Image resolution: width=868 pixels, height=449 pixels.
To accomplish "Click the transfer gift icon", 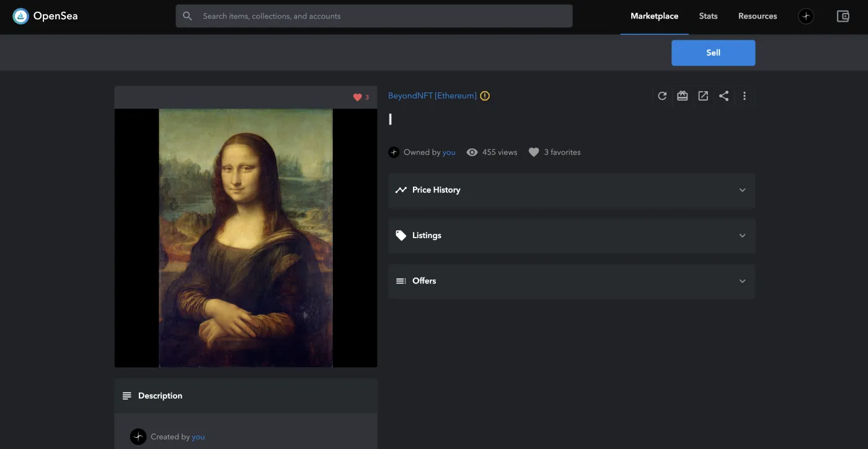I will point(683,96).
